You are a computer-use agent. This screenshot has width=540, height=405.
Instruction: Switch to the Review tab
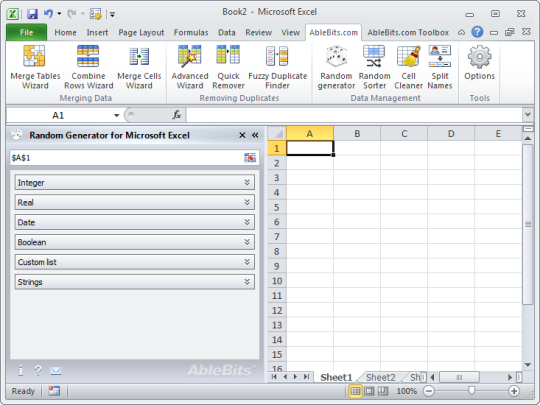coord(258,32)
